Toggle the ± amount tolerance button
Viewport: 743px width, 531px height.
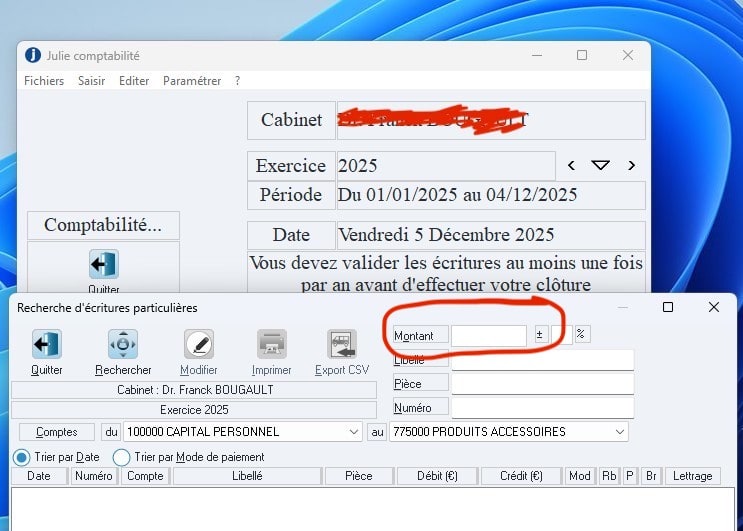(540, 335)
